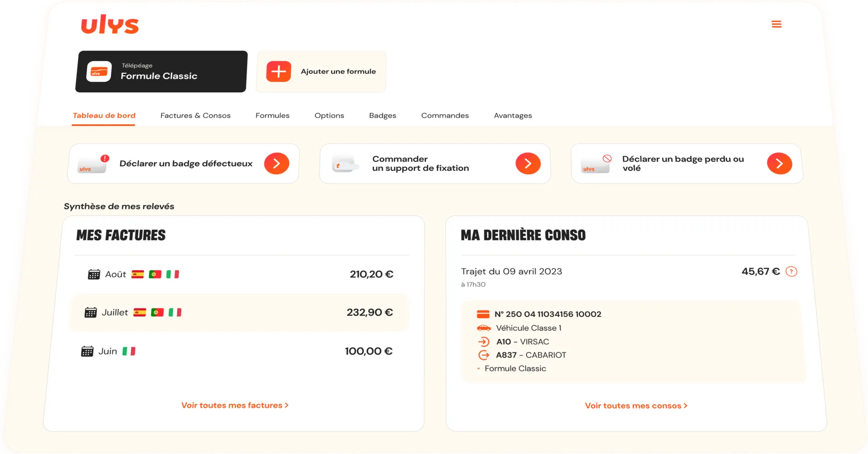
Task: Click arrow next to Déclarer un badge défectueux
Action: 277,164
